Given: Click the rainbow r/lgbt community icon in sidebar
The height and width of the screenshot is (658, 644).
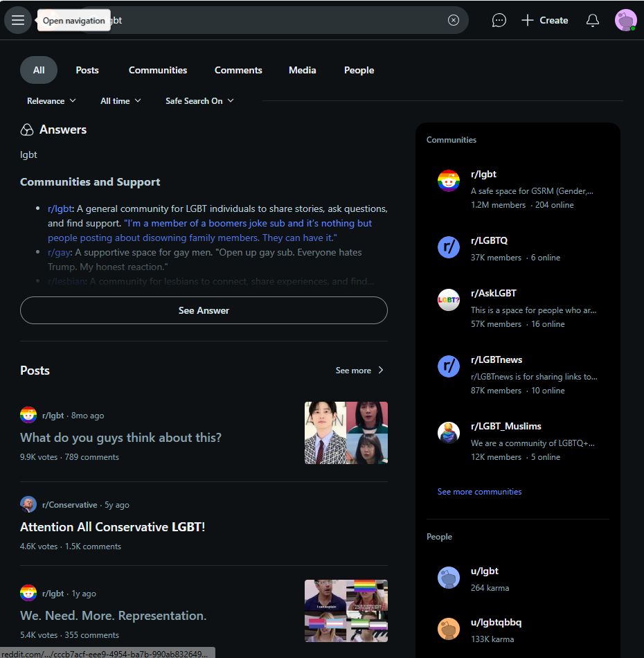Looking at the screenshot, I should pos(449,181).
